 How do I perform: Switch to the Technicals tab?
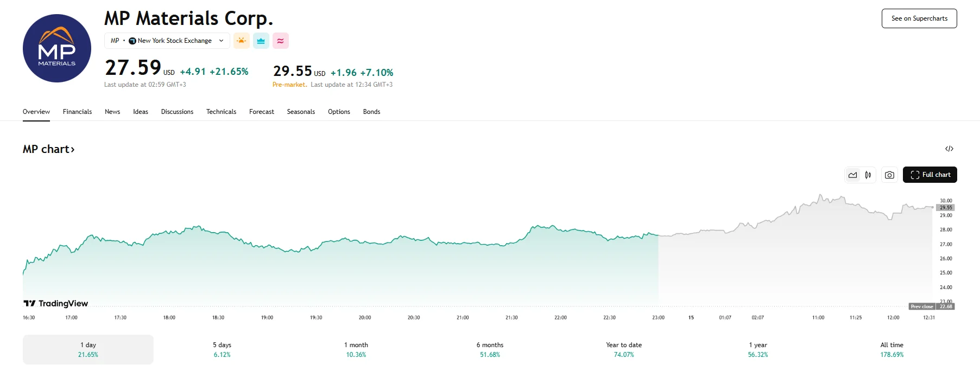[221, 112]
